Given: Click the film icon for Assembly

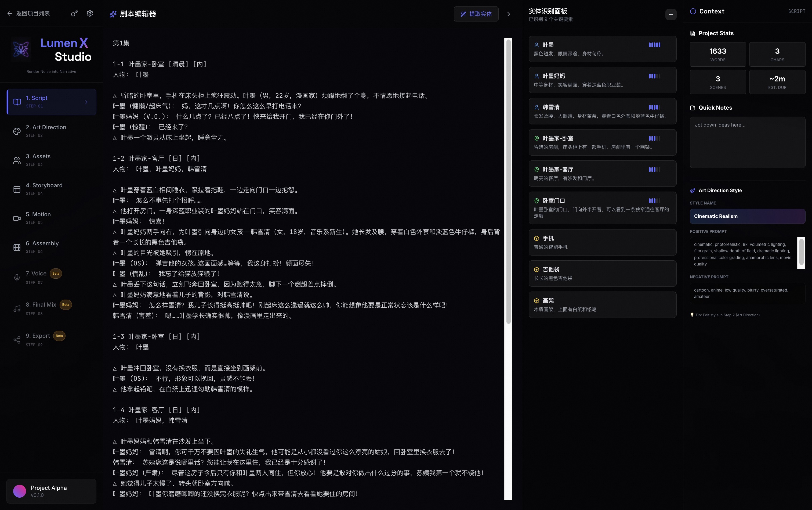Looking at the screenshot, I should pyautogui.click(x=17, y=247).
